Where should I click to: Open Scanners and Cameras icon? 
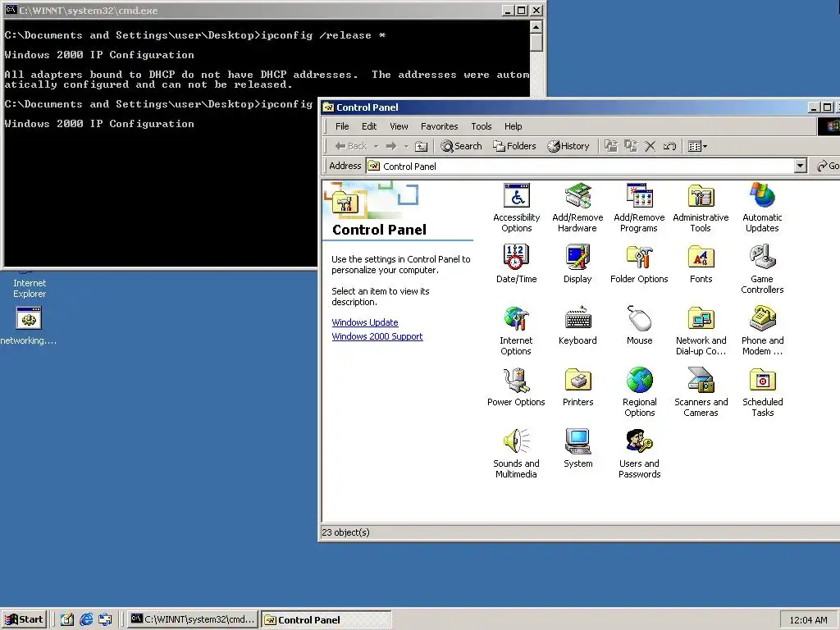click(701, 392)
